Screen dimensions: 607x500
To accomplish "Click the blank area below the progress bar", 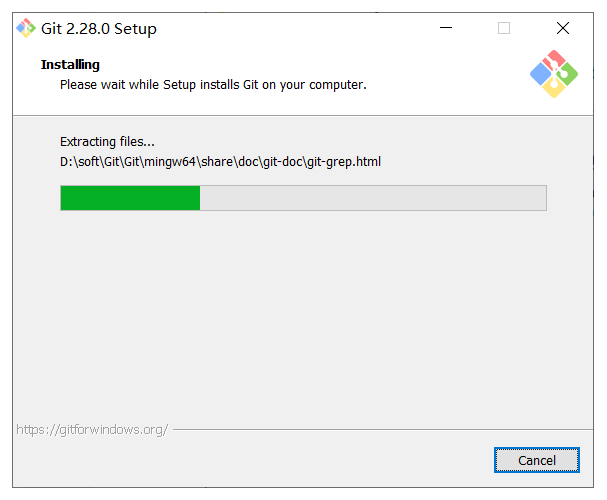I will (303, 310).
